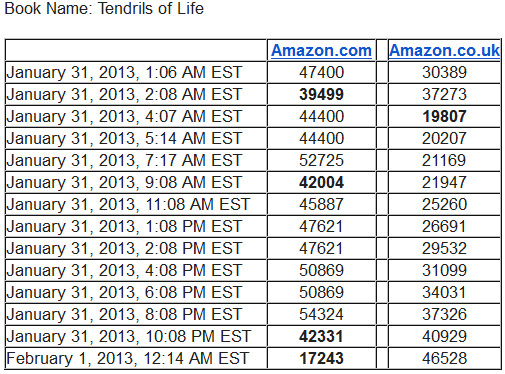This screenshot has height=374, width=505.
Task: Click the rank 52725 cell
Action: pyautogui.click(x=321, y=160)
